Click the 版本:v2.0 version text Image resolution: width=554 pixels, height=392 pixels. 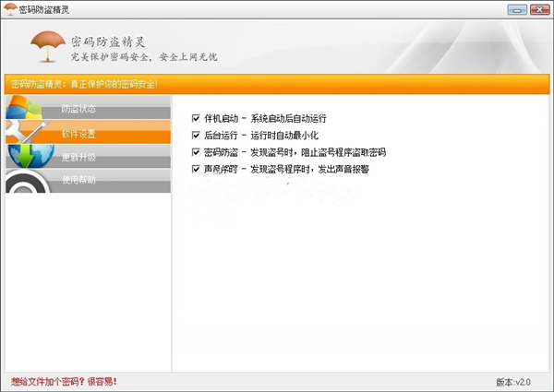point(513,382)
